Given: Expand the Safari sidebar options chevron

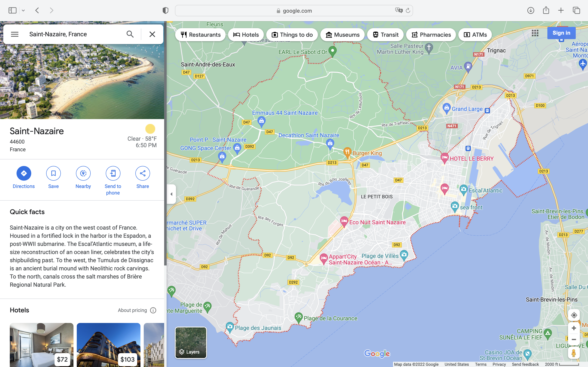Looking at the screenshot, I should [23, 10].
